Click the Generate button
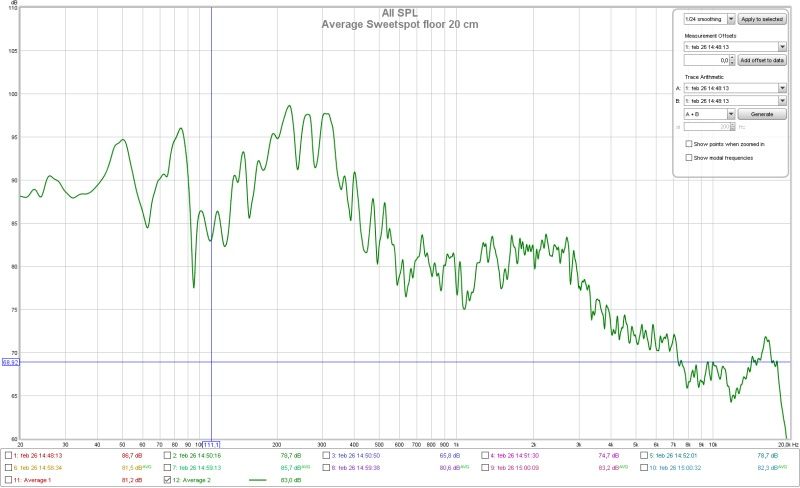The height and width of the screenshot is (488, 800). (762, 115)
